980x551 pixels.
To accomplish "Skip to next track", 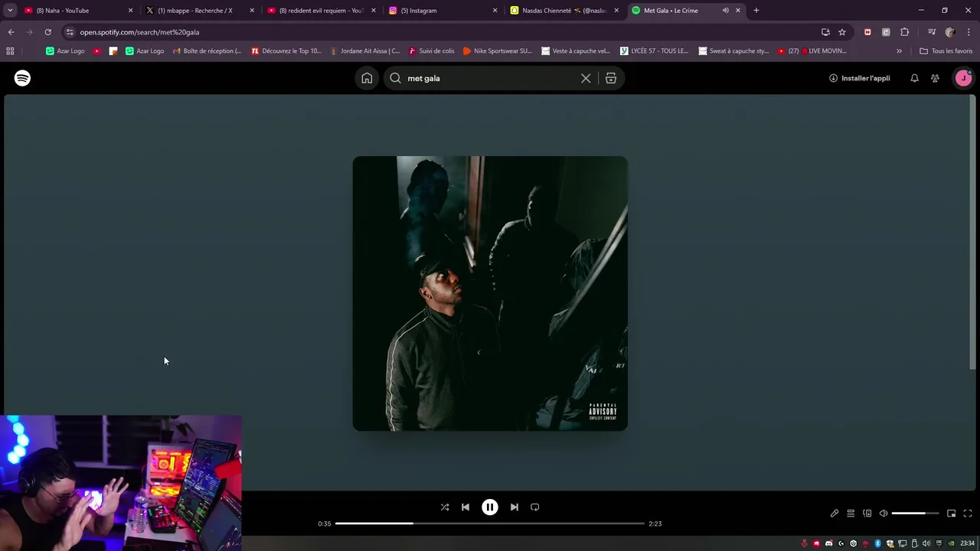I will (514, 507).
